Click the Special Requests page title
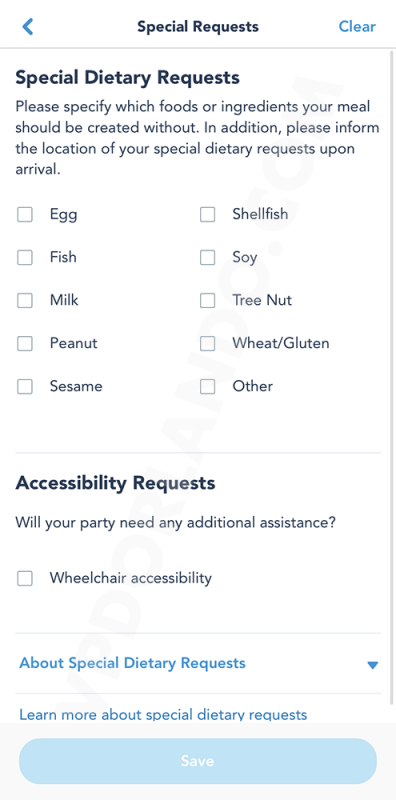The height and width of the screenshot is (800, 396). pyautogui.click(x=198, y=27)
